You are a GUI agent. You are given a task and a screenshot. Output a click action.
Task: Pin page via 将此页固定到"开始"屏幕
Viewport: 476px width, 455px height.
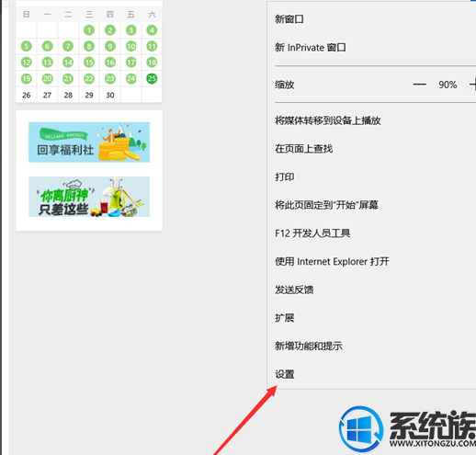[x=371, y=205]
